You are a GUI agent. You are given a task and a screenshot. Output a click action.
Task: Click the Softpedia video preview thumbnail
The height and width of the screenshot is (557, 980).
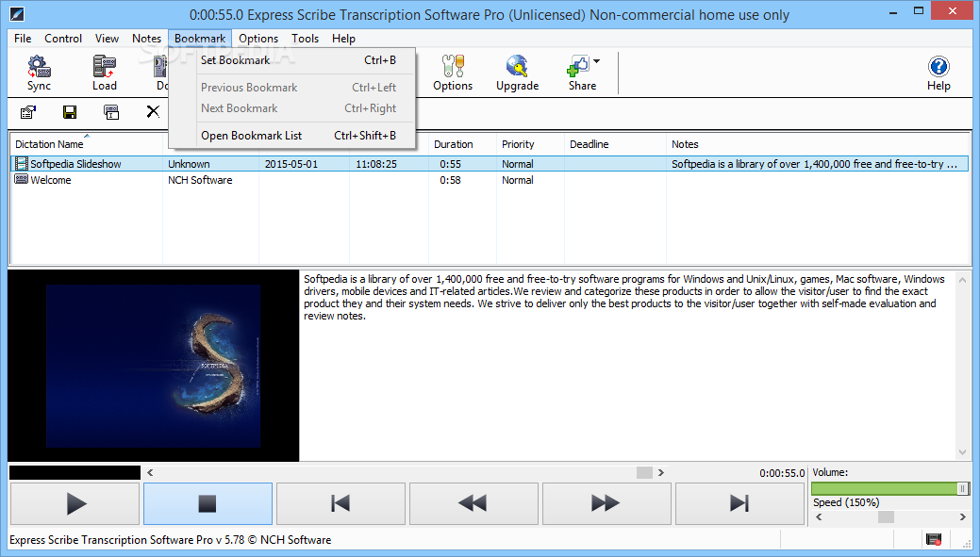point(153,366)
